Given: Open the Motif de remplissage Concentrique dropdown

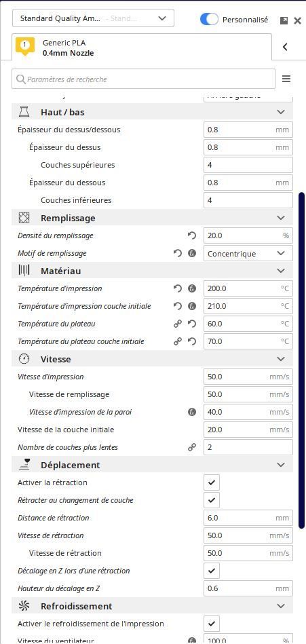Looking at the screenshot, I should pos(248,253).
